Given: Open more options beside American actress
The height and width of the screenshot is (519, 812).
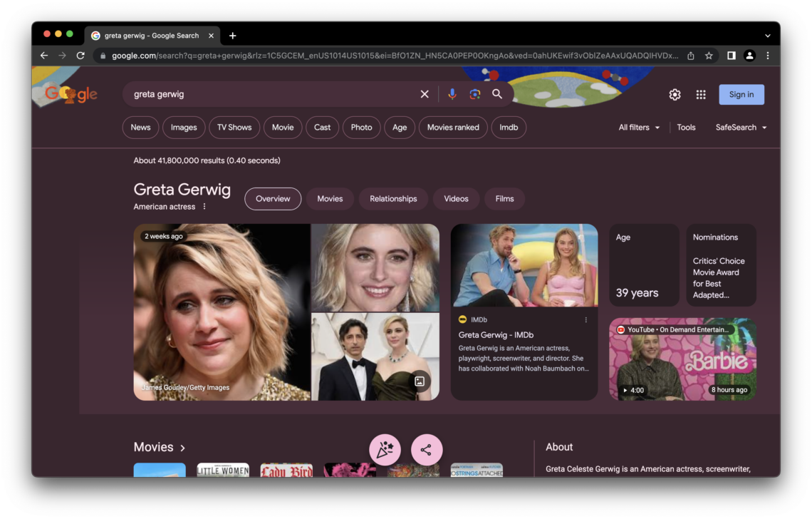Looking at the screenshot, I should click(x=204, y=206).
